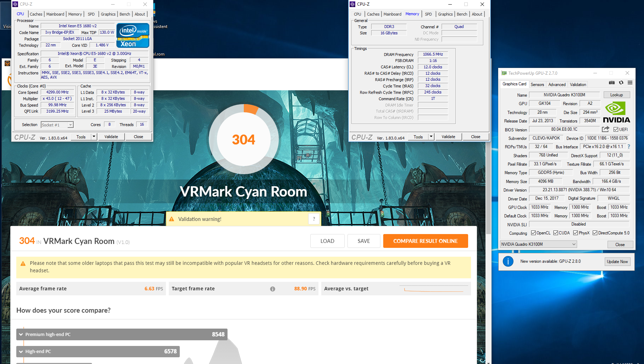Switch to Bench tab in left CPU-Z window
This screenshot has width=644, height=364.
coord(125,14)
